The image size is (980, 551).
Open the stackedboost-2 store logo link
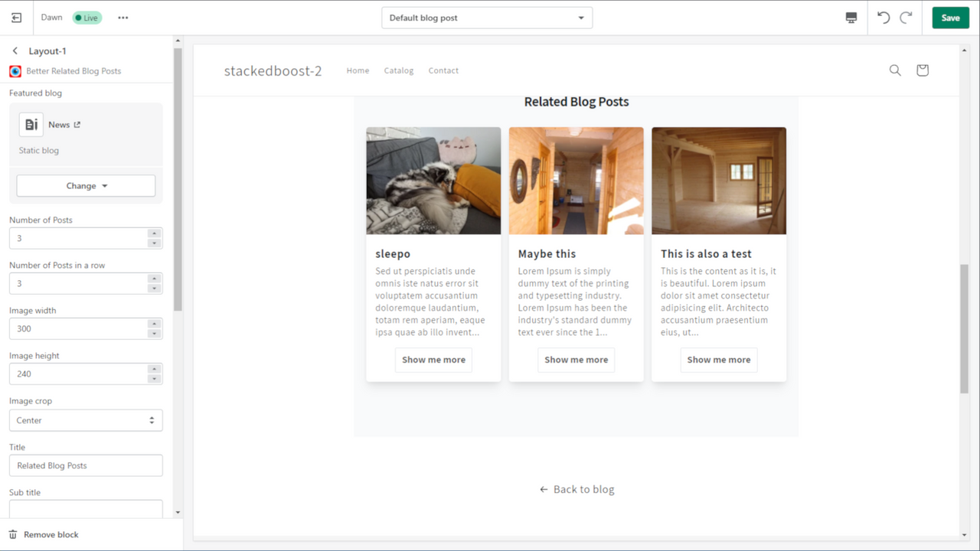(273, 71)
